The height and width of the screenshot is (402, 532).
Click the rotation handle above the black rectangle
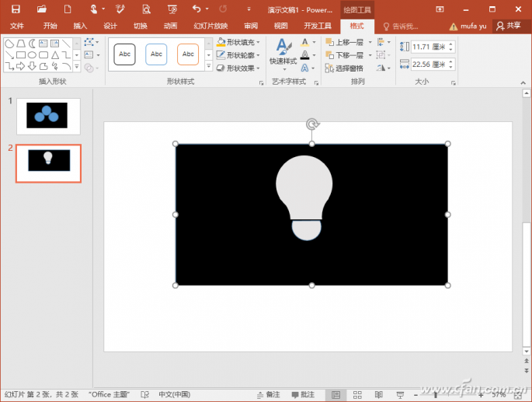[x=312, y=124]
